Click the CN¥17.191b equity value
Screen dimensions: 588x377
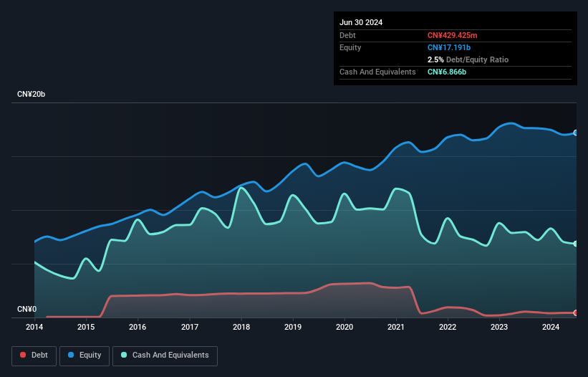[x=449, y=47]
